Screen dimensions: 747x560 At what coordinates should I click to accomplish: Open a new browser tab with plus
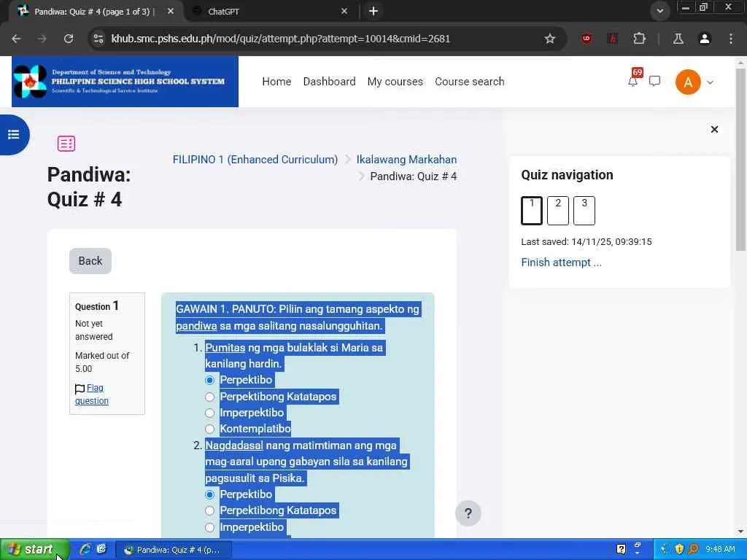tap(373, 11)
